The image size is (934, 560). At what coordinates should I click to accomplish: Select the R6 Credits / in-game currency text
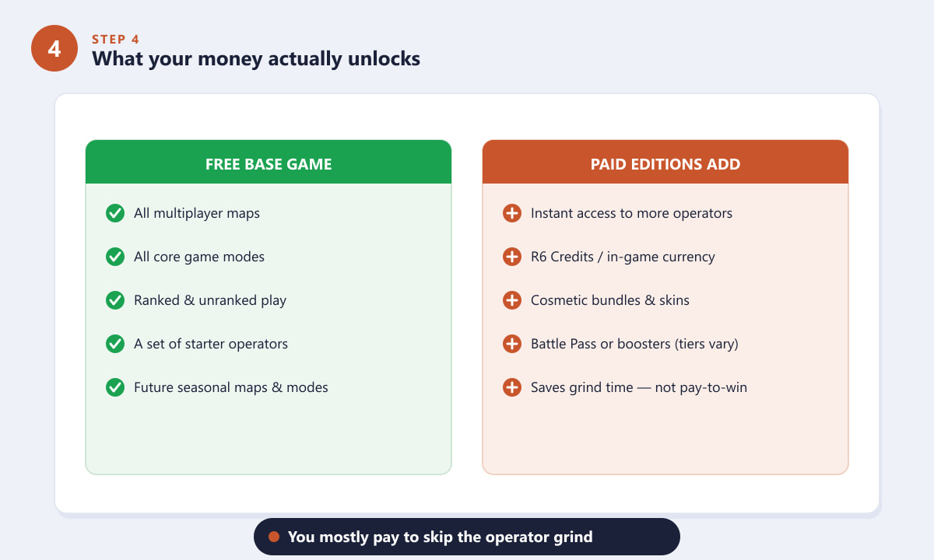pyautogui.click(x=623, y=257)
